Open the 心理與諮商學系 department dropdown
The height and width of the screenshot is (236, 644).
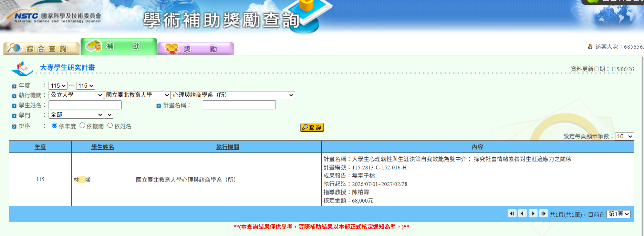coord(233,95)
